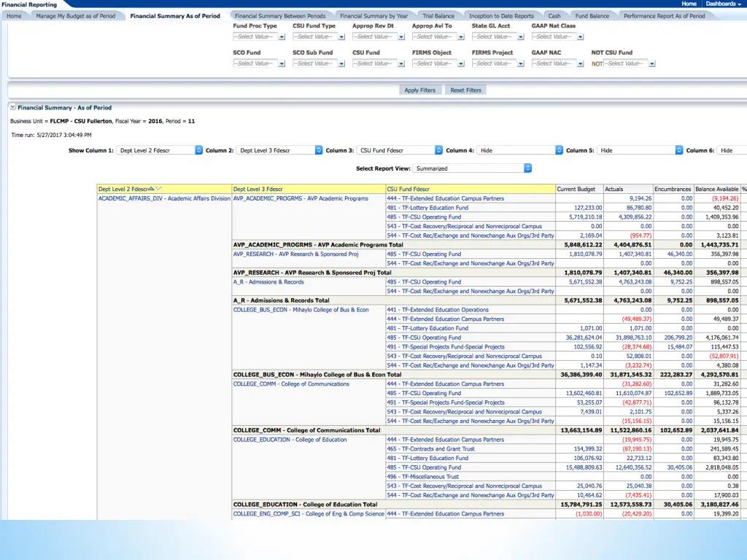
Task: Change Column 1 Dept Level 2 Fdescr selector
Action: pyautogui.click(x=160, y=150)
